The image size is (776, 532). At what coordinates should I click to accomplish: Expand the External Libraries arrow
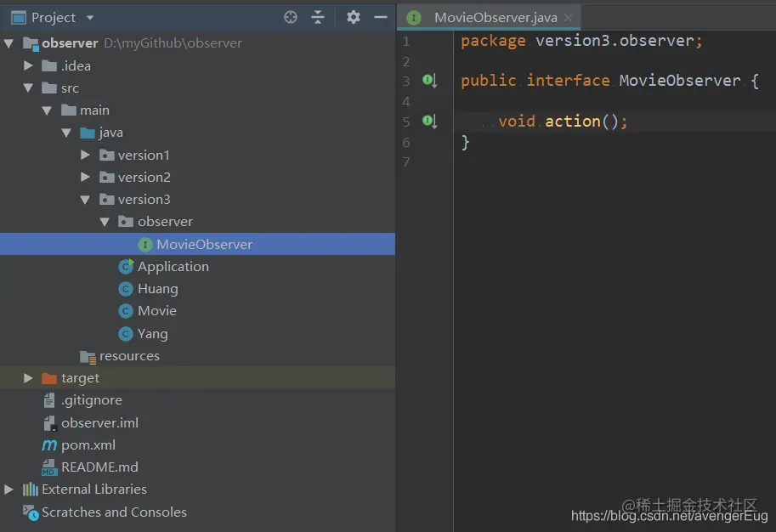click(8, 490)
